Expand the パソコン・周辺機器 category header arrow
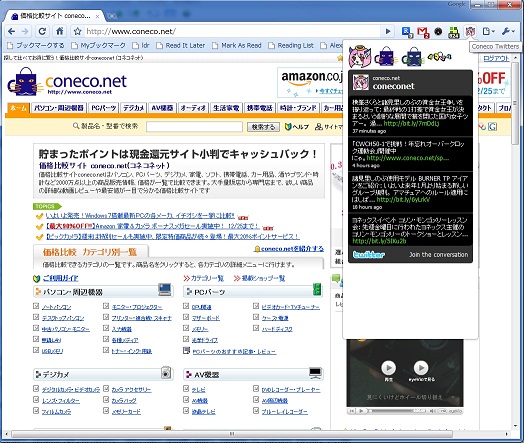 click(x=38, y=292)
